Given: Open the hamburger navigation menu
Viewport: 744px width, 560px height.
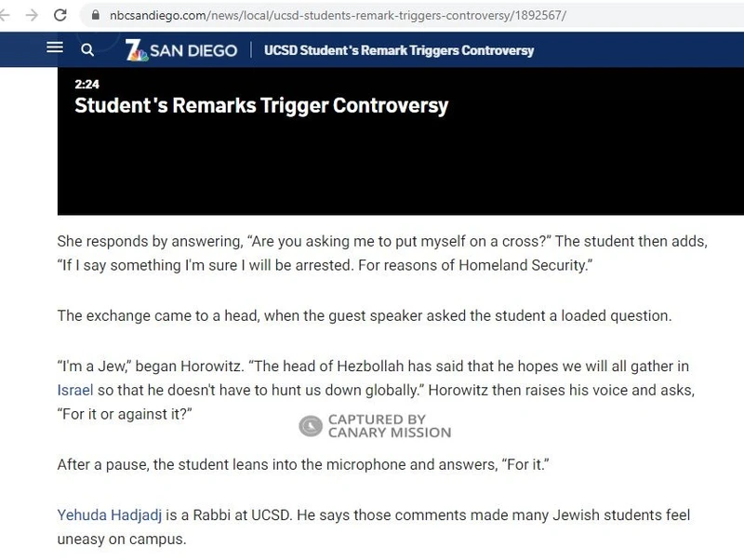Looking at the screenshot, I should (x=55, y=48).
